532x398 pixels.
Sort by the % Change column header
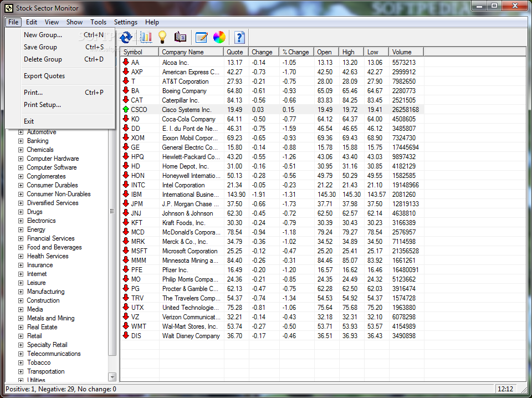[x=296, y=52]
